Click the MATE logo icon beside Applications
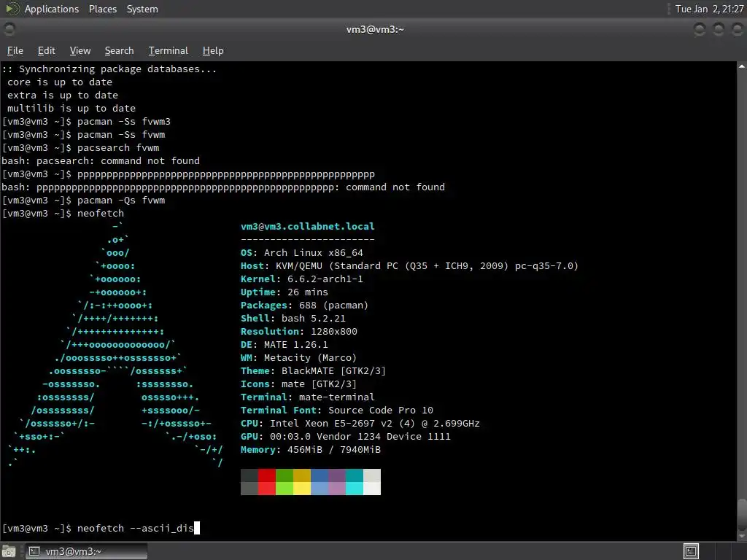 (x=12, y=9)
